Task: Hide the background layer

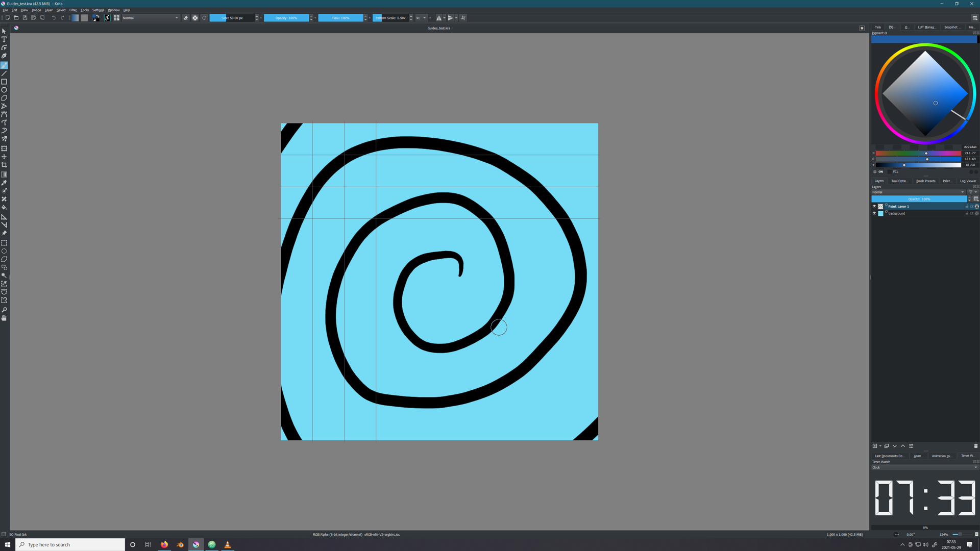Action: tap(874, 213)
